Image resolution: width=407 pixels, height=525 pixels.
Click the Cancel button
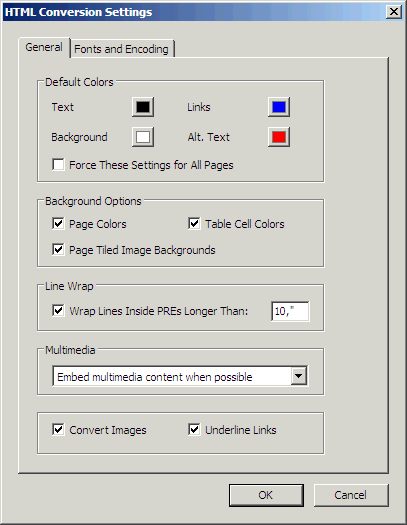(351, 495)
